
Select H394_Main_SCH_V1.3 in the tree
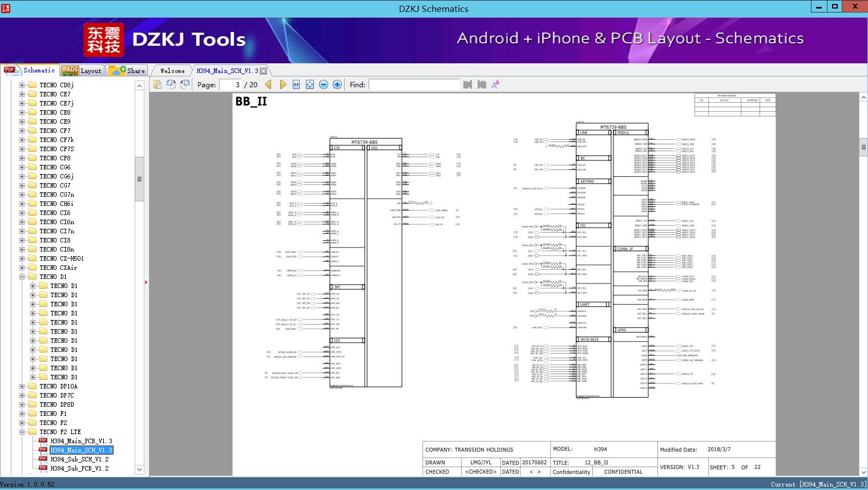coord(81,450)
